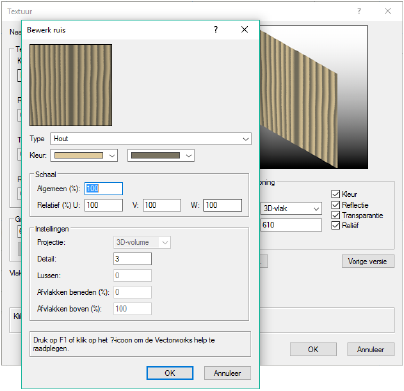404x391 pixels.
Task: Click the Algemeen (%) scale field
Action: (x=103, y=188)
